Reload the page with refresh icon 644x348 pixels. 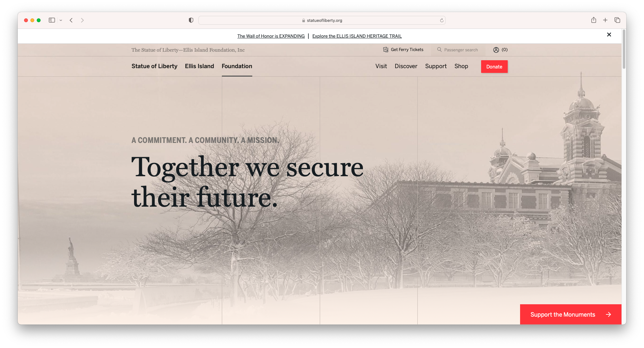click(x=441, y=20)
